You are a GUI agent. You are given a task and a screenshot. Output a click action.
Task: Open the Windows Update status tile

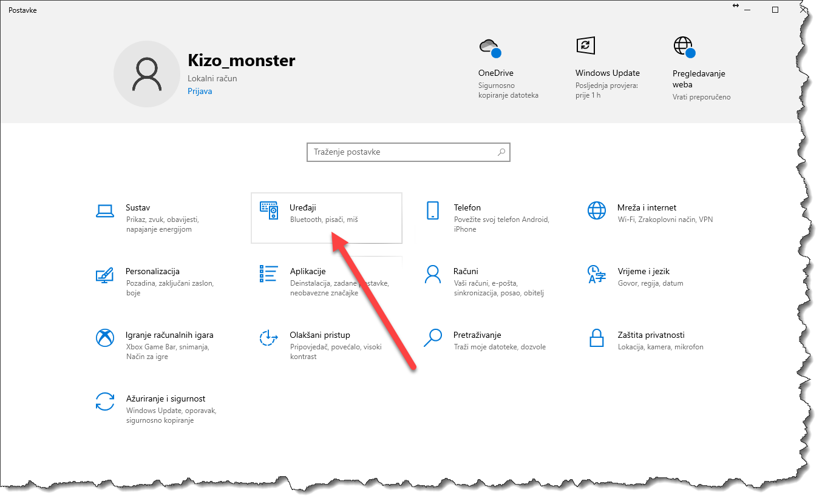point(607,73)
